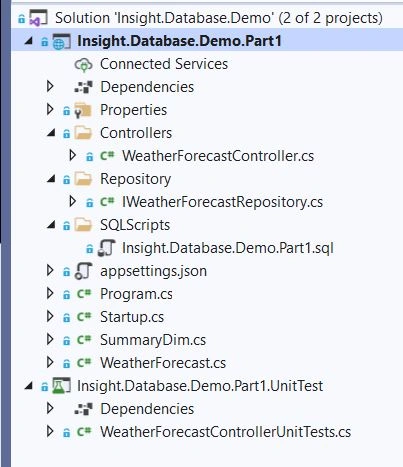Screen dimensions: 403x467
Task: Click the C# icon beside Startup.cs
Action: (84, 317)
